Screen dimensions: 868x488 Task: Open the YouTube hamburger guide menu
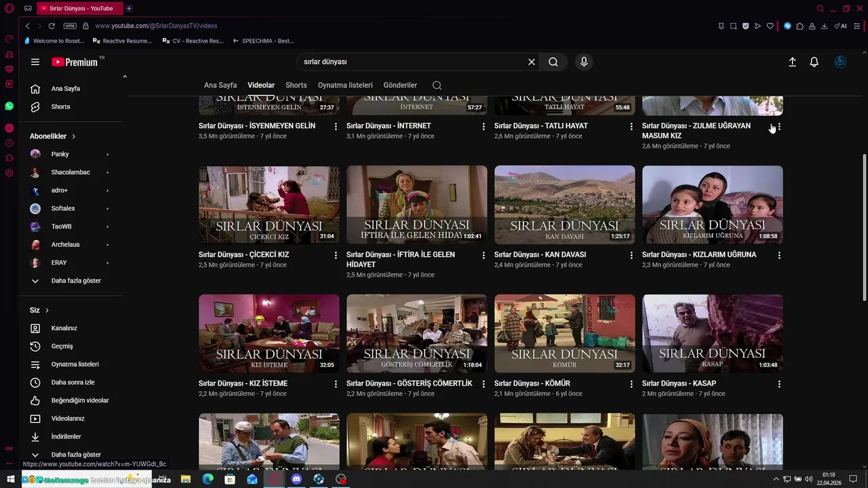pos(35,62)
